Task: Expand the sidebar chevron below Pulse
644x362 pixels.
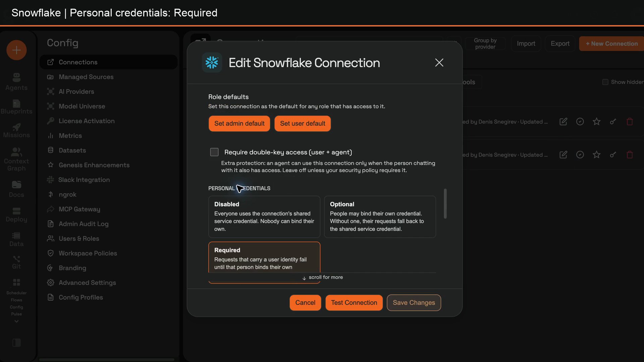Action: coord(16,321)
